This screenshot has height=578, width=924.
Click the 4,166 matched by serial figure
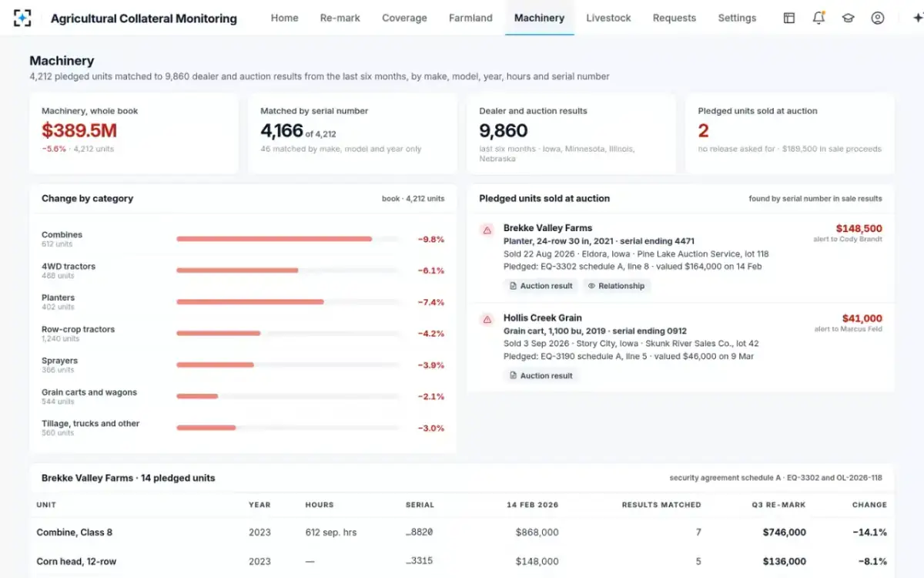click(x=282, y=130)
